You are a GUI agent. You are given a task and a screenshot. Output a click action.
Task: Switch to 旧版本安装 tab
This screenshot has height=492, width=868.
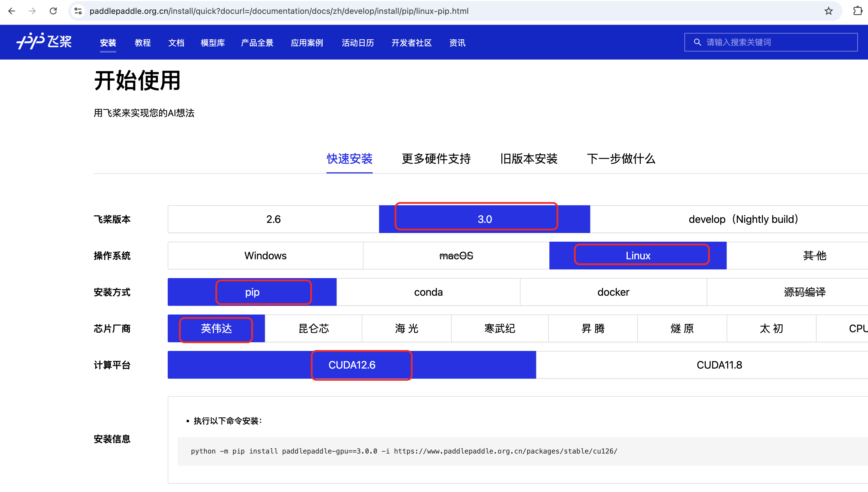pos(529,159)
